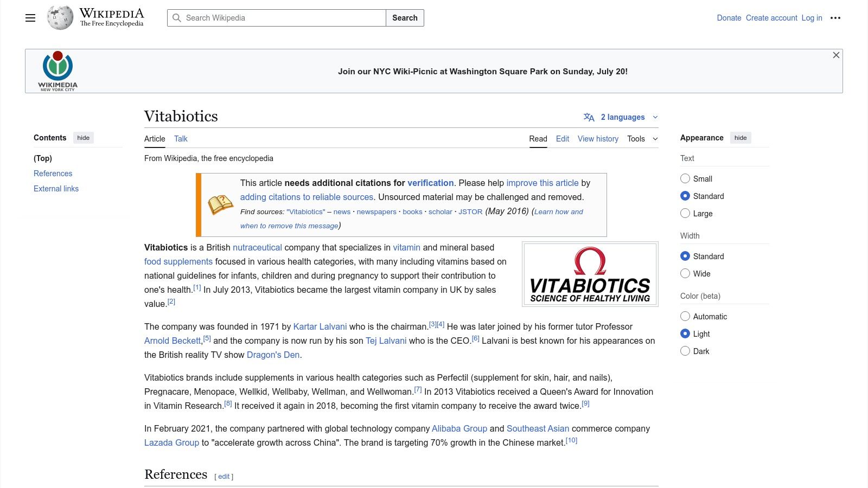Viewport: 868px width, 488px height.
Task: Select Dark color mode
Action: (x=685, y=351)
